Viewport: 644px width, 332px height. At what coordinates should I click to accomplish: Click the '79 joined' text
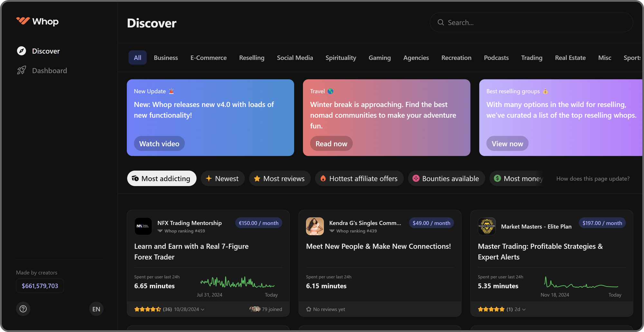[272, 309]
